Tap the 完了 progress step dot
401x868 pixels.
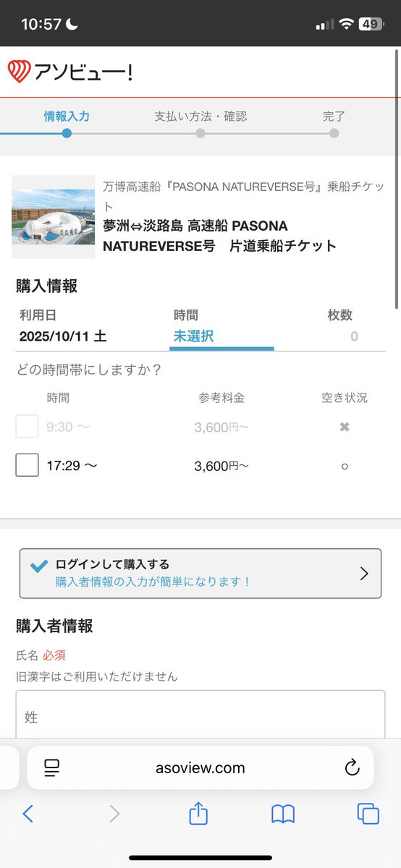(x=334, y=133)
